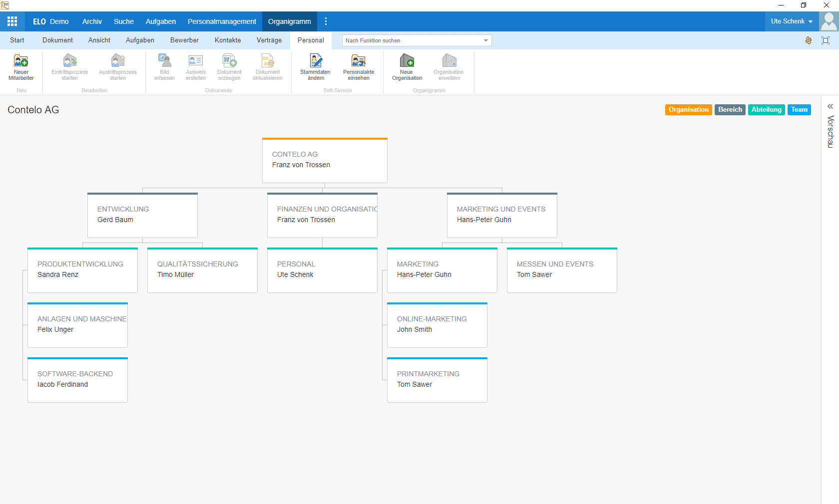
Task: Open the app launcher grid icon
Action: click(12, 21)
